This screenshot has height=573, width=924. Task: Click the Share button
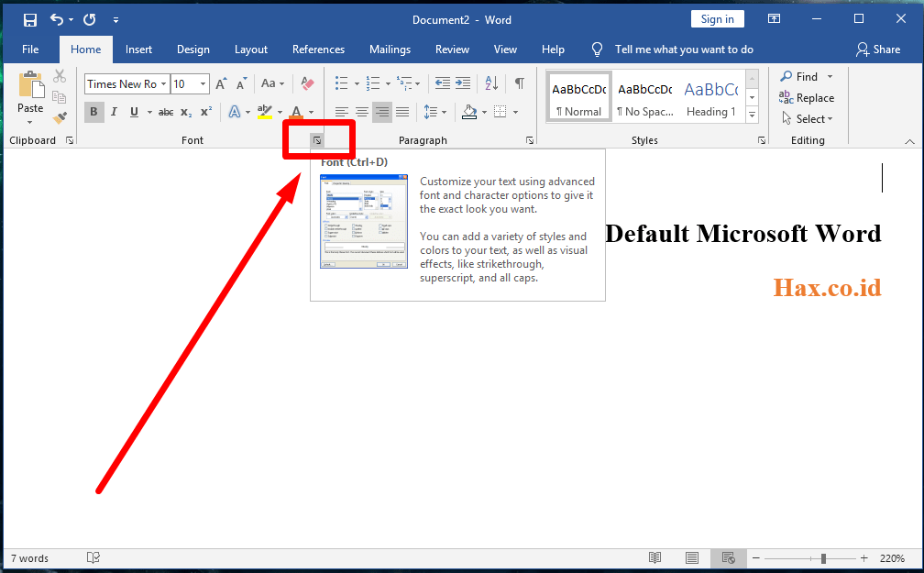pyautogui.click(x=878, y=50)
